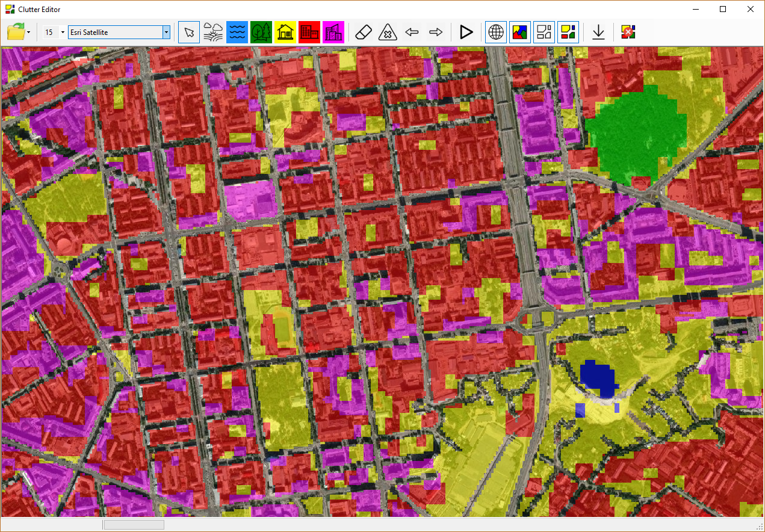This screenshot has height=532, width=765.
Task: Toggle the clutter overlay display button
Action: point(520,32)
